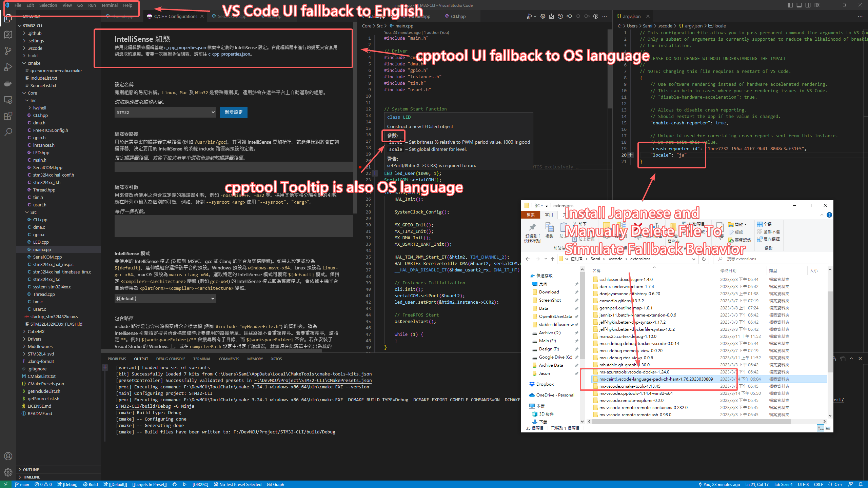This screenshot has height=488, width=868.
Task: Open the Docker sidebar view
Action: pyautogui.click(x=8, y=83)
